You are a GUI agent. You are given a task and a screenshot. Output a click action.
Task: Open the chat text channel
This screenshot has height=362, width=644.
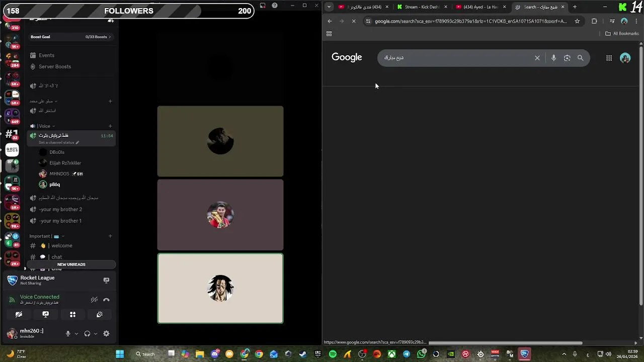56,257
